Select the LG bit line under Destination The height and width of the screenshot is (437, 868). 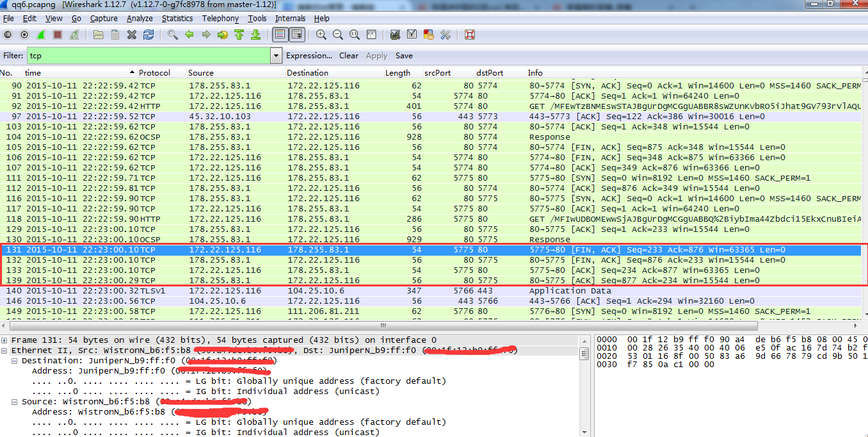[239, 381]
